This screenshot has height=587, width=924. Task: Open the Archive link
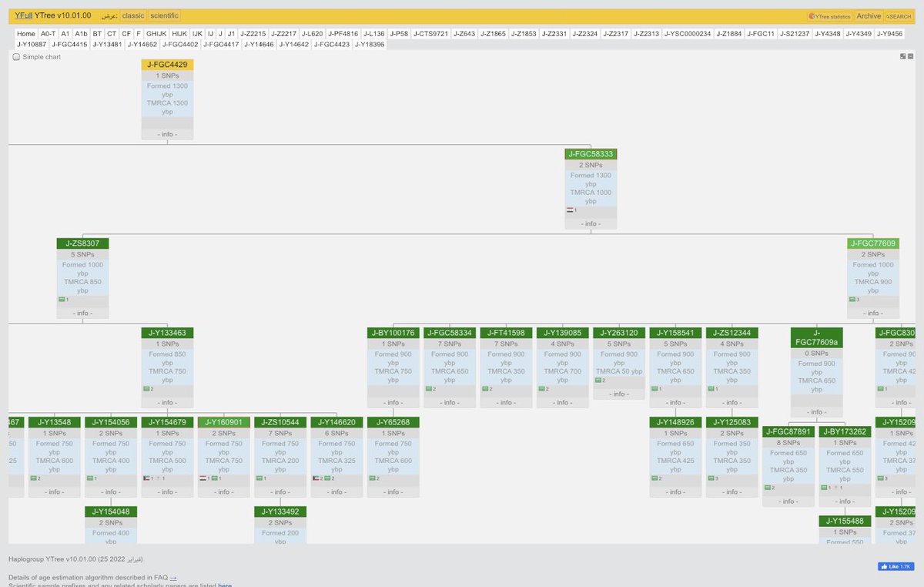tap(869, 16)
